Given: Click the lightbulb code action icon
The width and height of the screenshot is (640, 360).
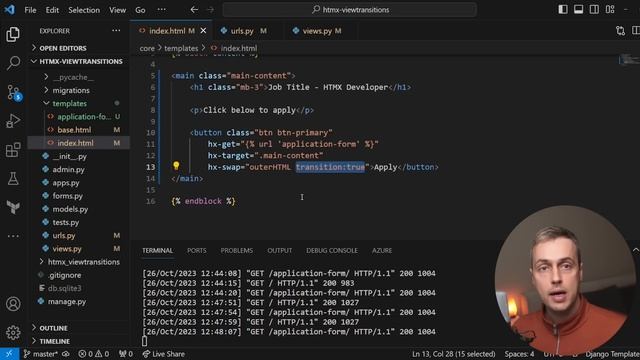Looking at the screenshot, I should click(x=176, y=166).
